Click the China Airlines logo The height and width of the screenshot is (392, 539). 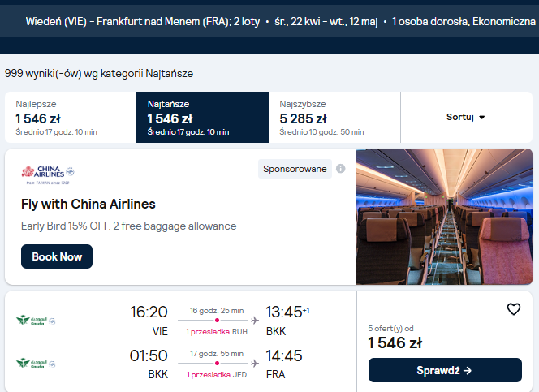pos(48,175)
